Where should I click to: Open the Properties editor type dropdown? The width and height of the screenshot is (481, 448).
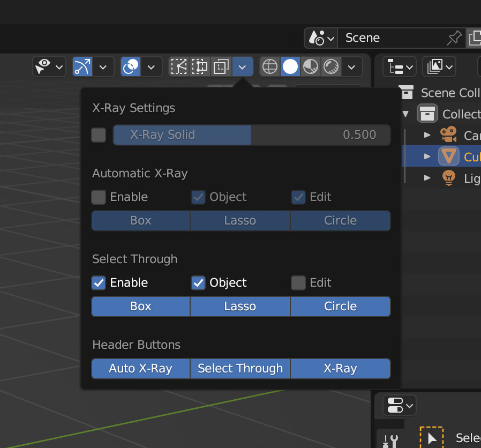click(400, 406)
